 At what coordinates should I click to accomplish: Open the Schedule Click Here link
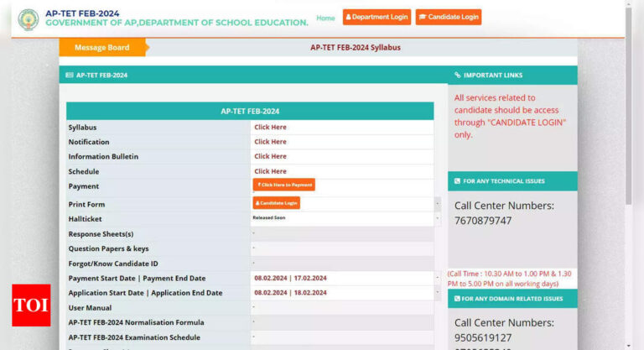[x=270, y=171]
